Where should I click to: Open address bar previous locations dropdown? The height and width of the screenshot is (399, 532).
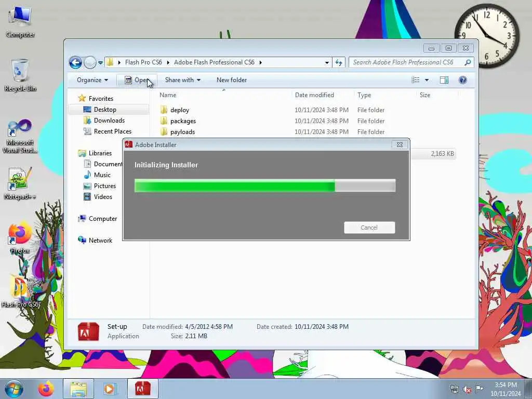pos(327,62)
